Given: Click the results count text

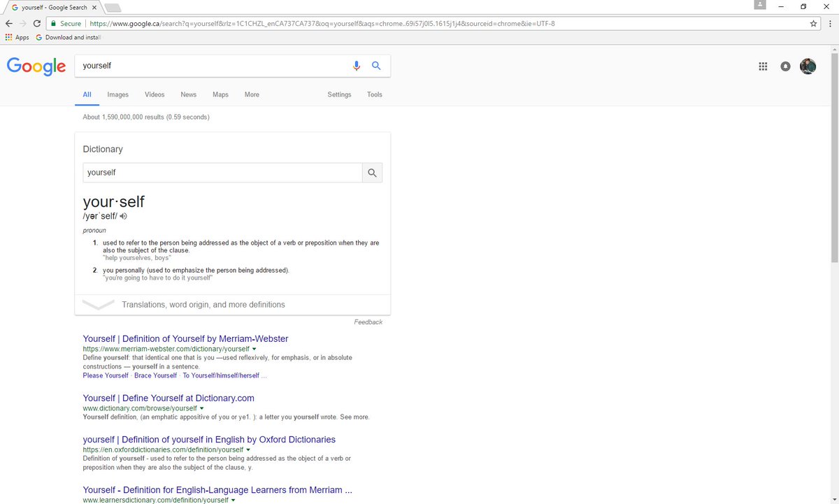Looking at the screenshot, I should click(x=146, y=117).
